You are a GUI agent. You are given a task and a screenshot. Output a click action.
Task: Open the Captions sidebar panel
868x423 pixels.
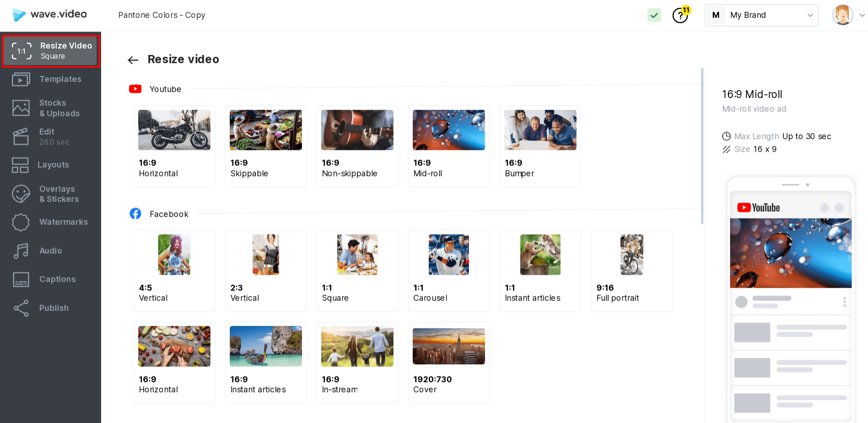pyautogui.click(x=50, y=279)
